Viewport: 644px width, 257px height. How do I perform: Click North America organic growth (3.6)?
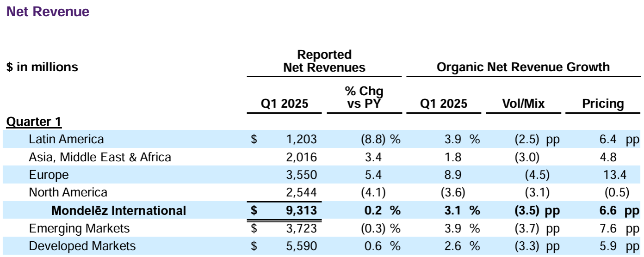click(453, 192)
